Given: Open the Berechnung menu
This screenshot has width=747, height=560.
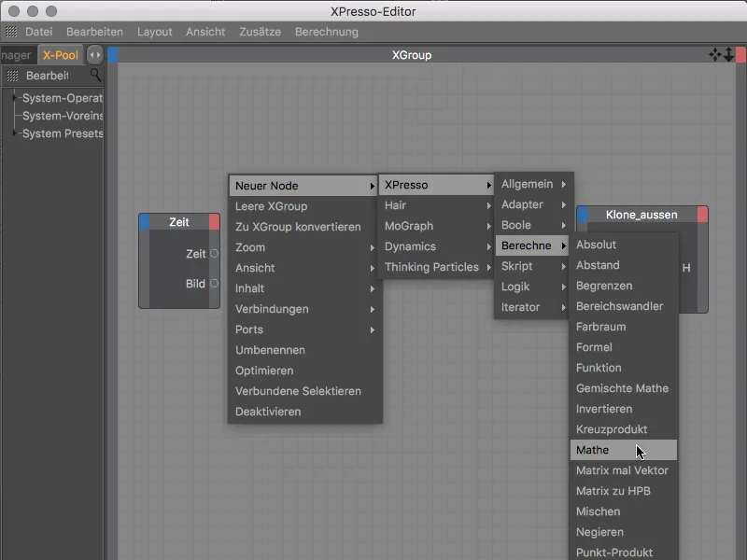Looking at the screenshot, I should [x=326, y=32].
